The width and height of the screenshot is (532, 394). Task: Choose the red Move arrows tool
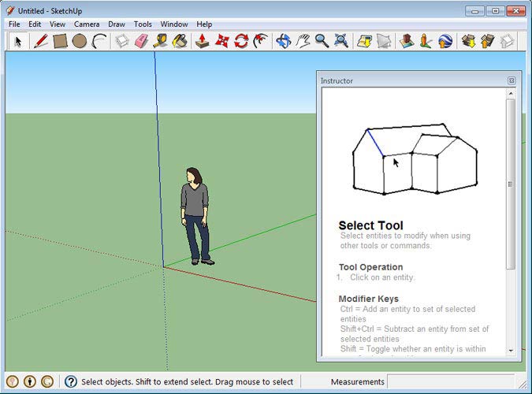click(x=222, y=40)
